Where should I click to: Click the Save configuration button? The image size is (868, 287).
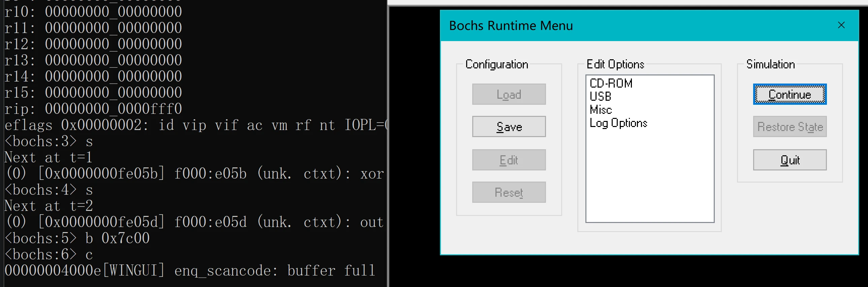(509, 127)
